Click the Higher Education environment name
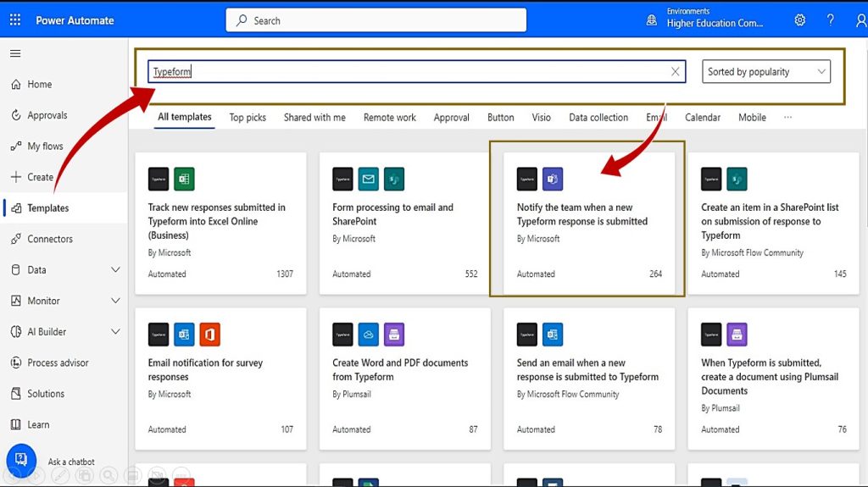 tap(715, 23)
